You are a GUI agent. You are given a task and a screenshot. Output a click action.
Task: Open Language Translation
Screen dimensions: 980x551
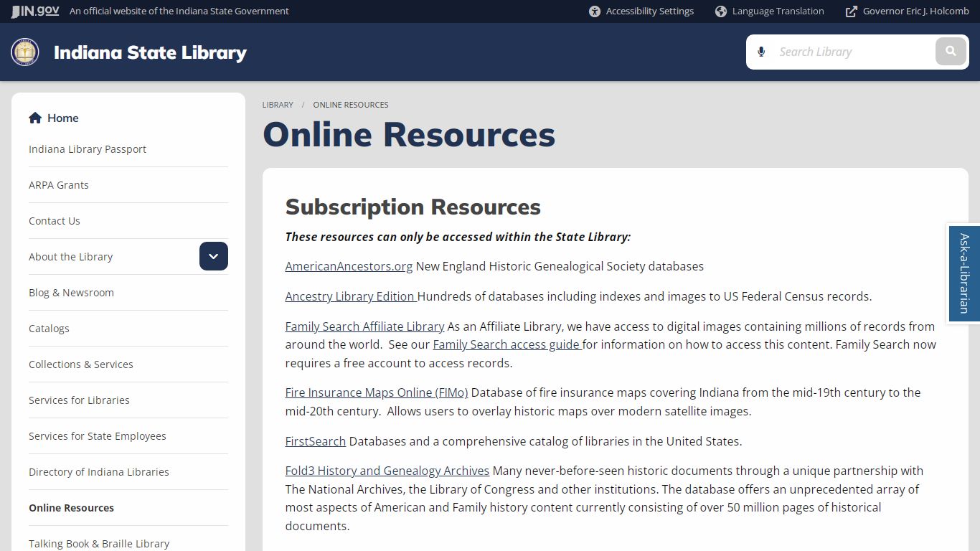coord(770,11)
